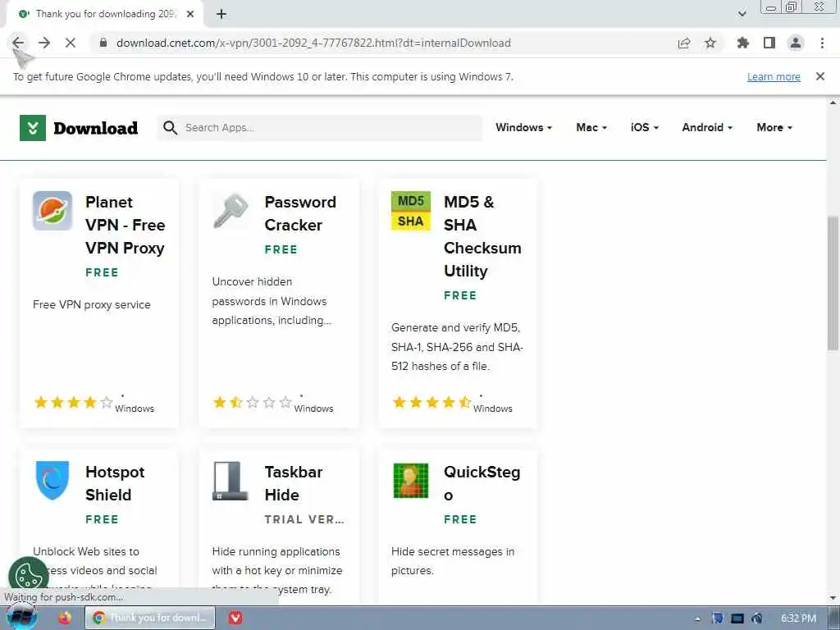Bookmark this page with the star
The image size is (840, 630).
point(710,43)
